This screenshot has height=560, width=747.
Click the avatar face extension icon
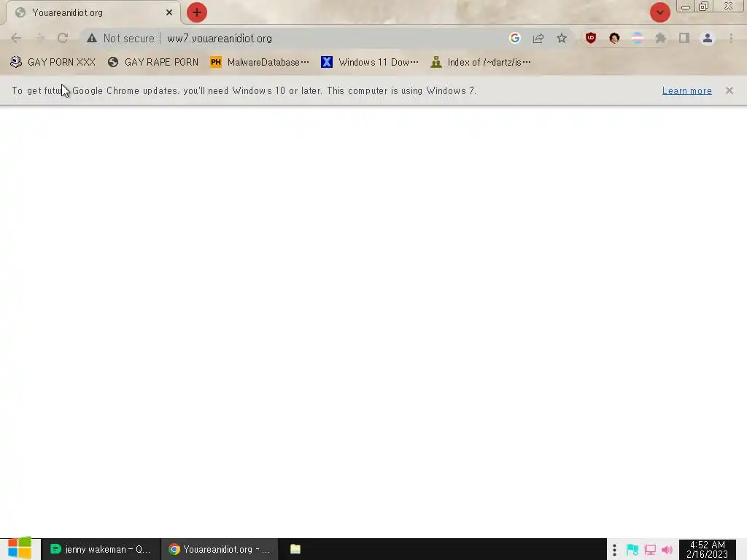(614, 38)
